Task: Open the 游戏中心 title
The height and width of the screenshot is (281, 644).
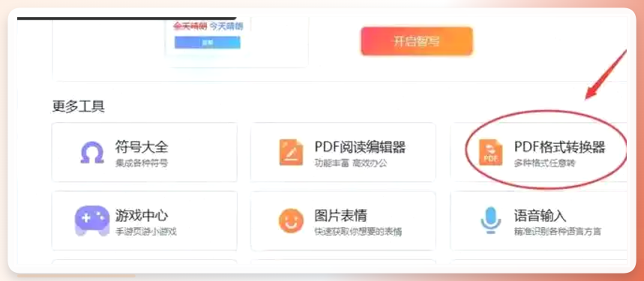Action: (x=142, y=215)
